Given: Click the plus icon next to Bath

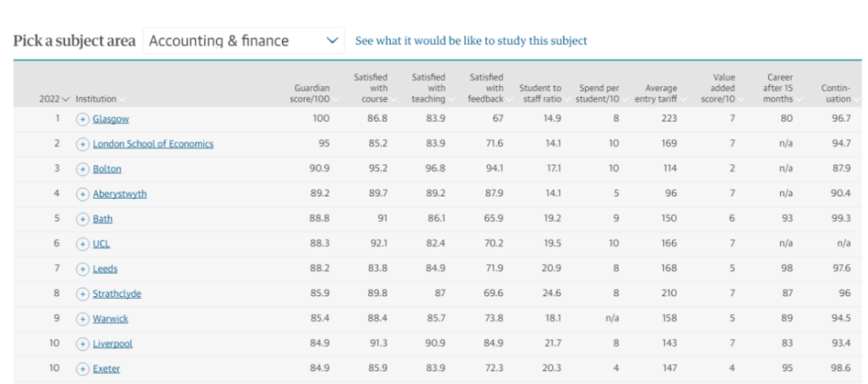Looking at the screenshot, I should (83, 219).
